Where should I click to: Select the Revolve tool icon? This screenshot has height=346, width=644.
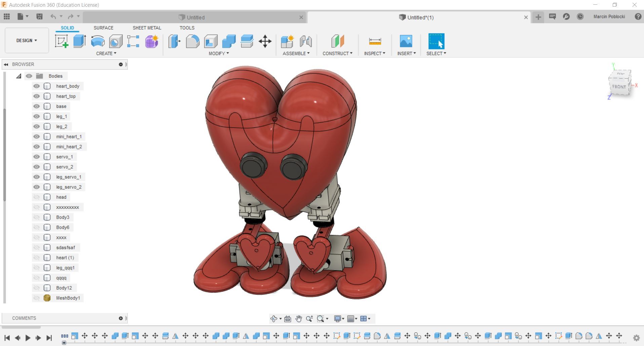[x=98, y=41]
